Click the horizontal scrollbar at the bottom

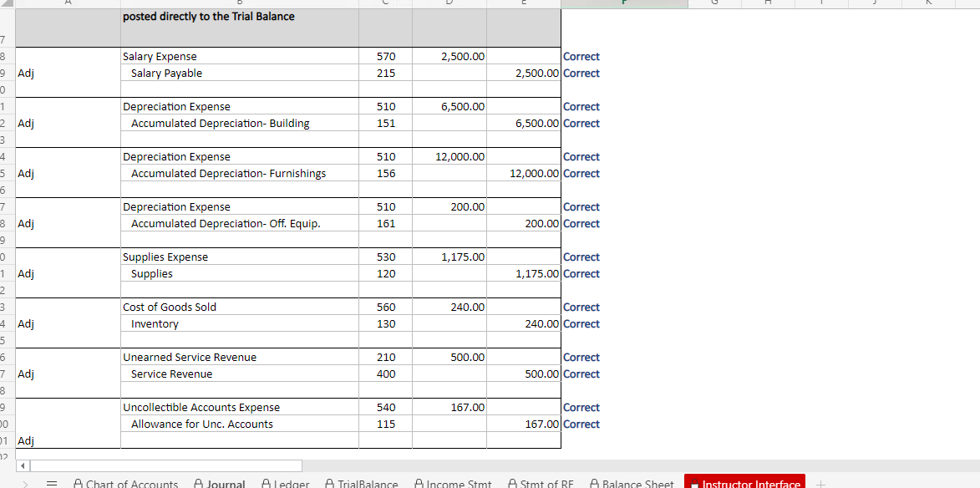click(167, 465)
